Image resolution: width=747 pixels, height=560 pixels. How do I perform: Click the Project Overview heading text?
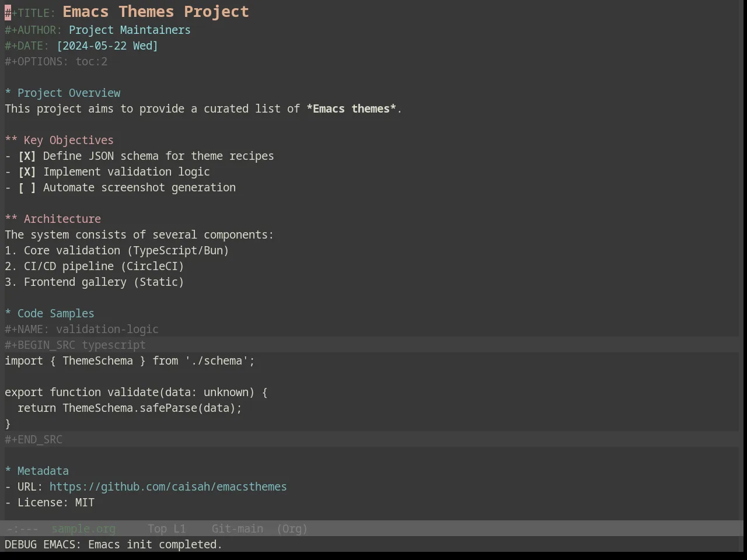tap(69, 93)
